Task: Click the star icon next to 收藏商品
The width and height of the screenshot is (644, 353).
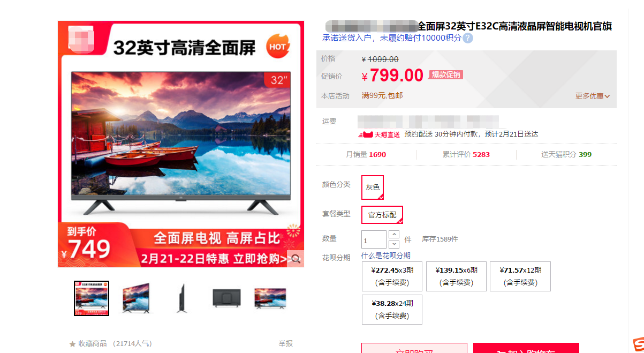Action: pyautogui.click(x=72, y=344)
